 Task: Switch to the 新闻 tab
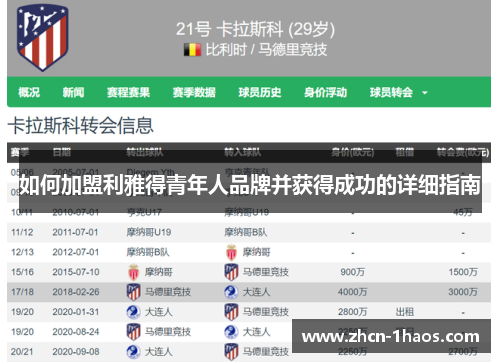[73, 92]
